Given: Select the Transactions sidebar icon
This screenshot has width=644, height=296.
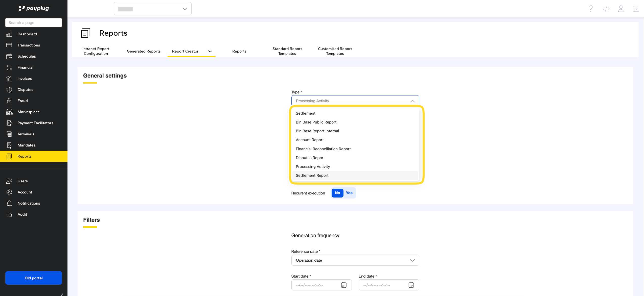Looking at the screenshot, I should [x=9, y=45].
